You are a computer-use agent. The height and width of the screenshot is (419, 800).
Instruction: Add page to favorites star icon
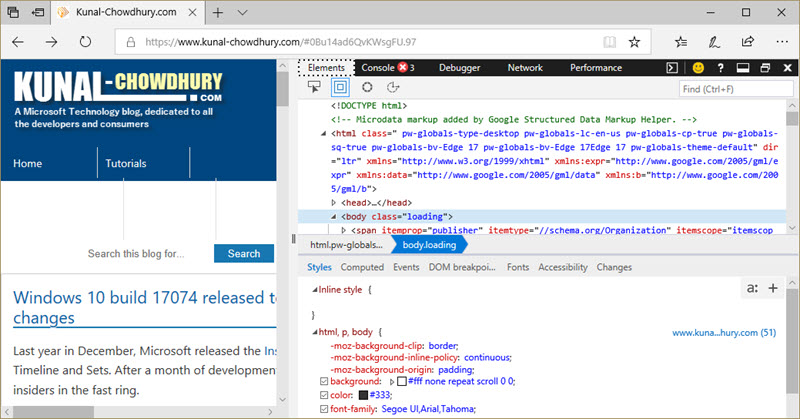point(634,42)
